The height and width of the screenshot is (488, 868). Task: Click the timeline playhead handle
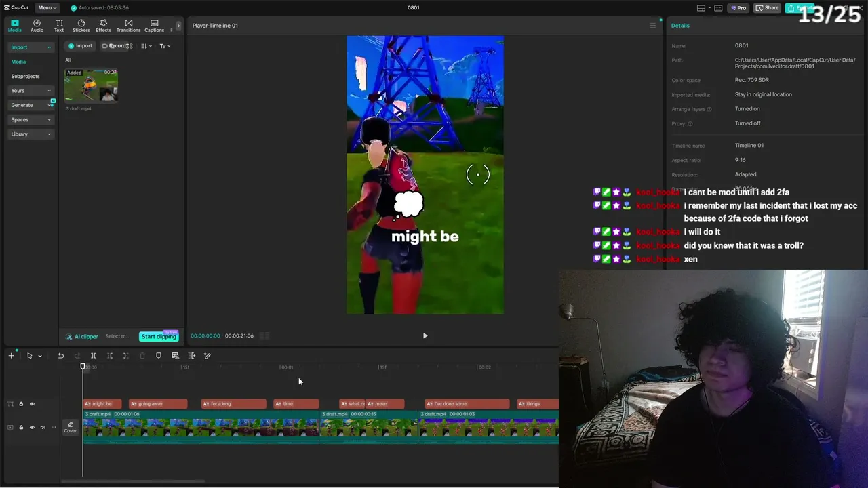coord(83,367)
